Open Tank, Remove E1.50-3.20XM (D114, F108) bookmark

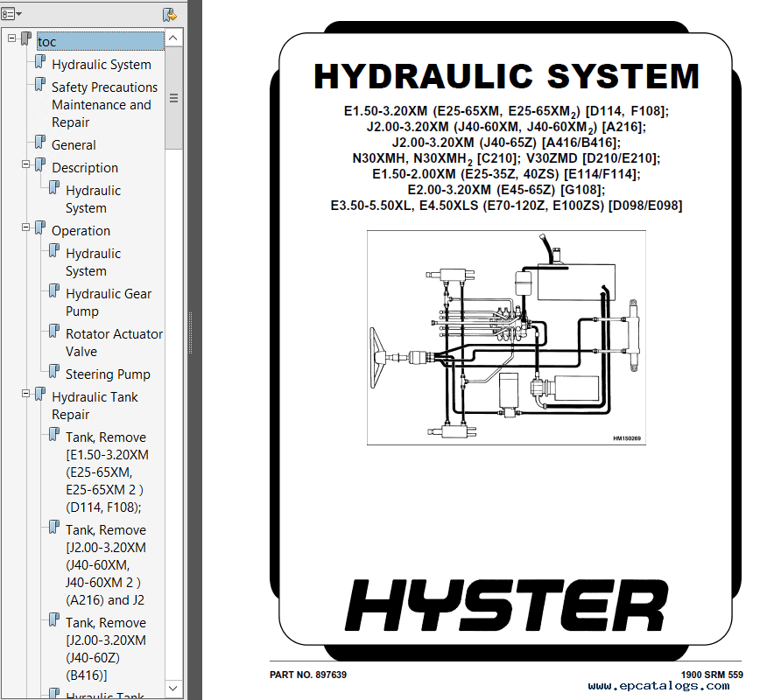(x=107, y=472)
